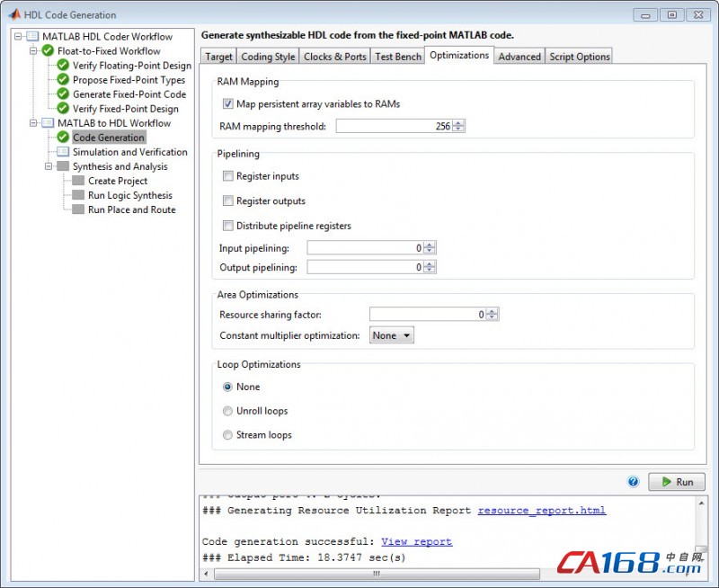Maximize the HDL Code Generation window
This screenshot has width=719, height=588.
(x=672, y=15)
